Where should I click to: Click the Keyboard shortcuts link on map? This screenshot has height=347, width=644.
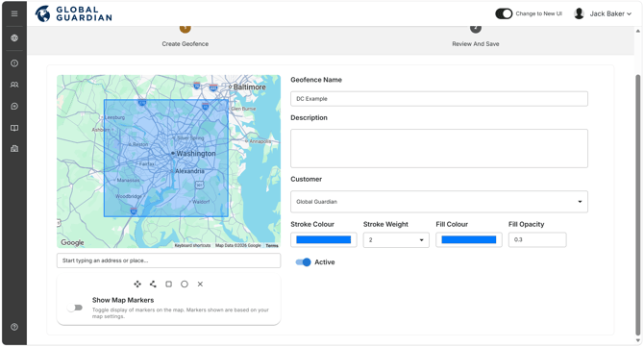192,245
